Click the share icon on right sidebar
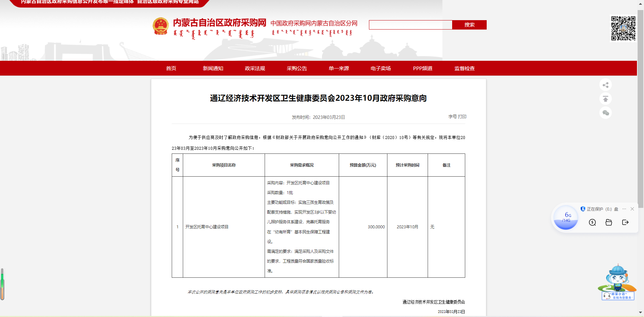Image resolution: width=644 pixels, height=317 pixels. click(x=605, y=85)
